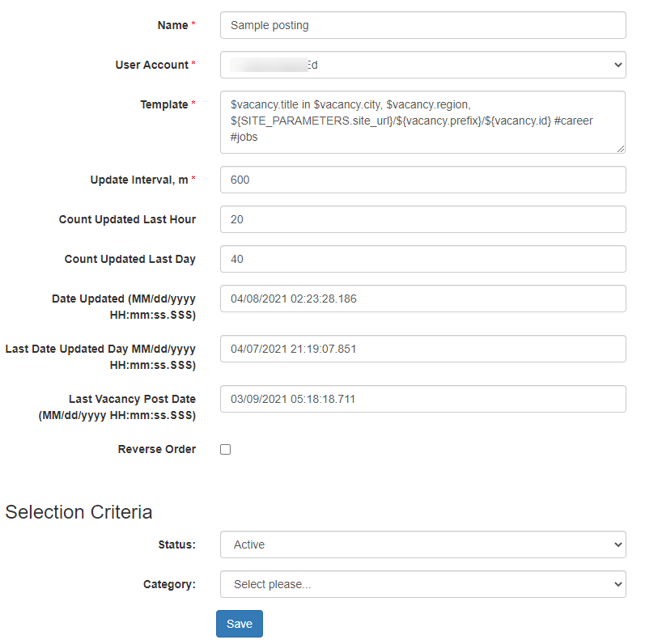The height and width of the screenshot is (644, 658).
Task: Click the Reverse Order label text
Action: (x=157, y=449)
